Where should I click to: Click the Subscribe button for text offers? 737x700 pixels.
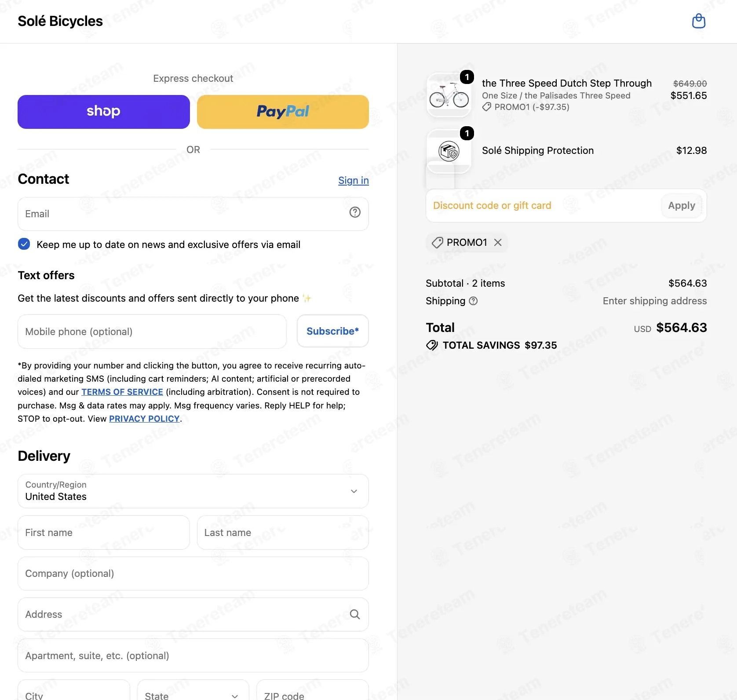tap(333, 331)
